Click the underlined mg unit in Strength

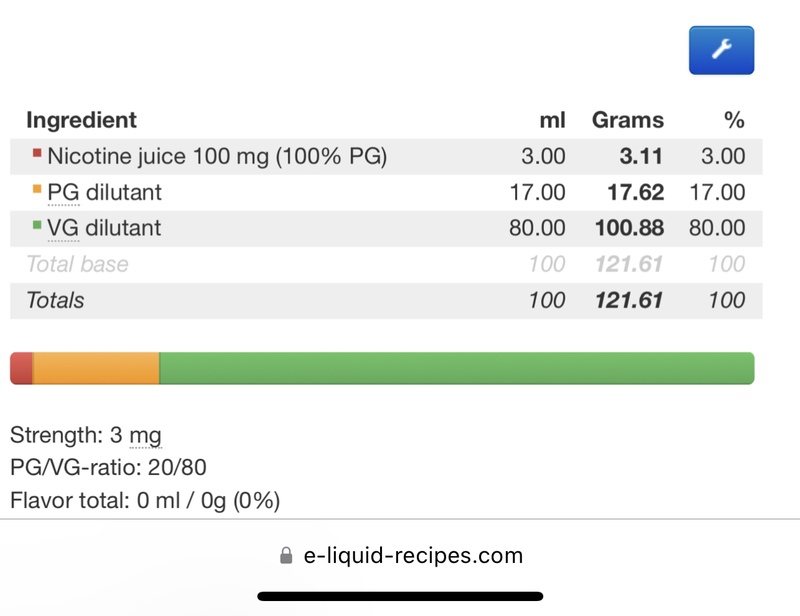[x=145, y=435]
